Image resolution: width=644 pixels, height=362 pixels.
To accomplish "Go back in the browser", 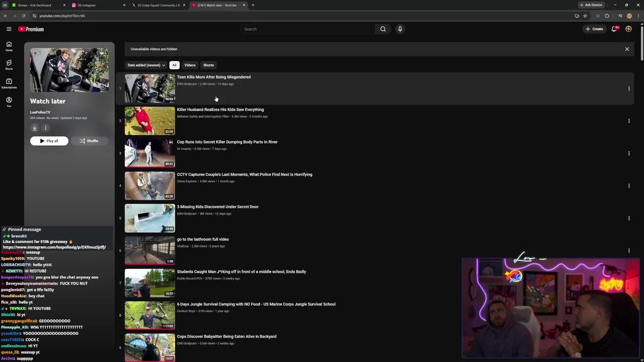I will [x=6, y=16].
